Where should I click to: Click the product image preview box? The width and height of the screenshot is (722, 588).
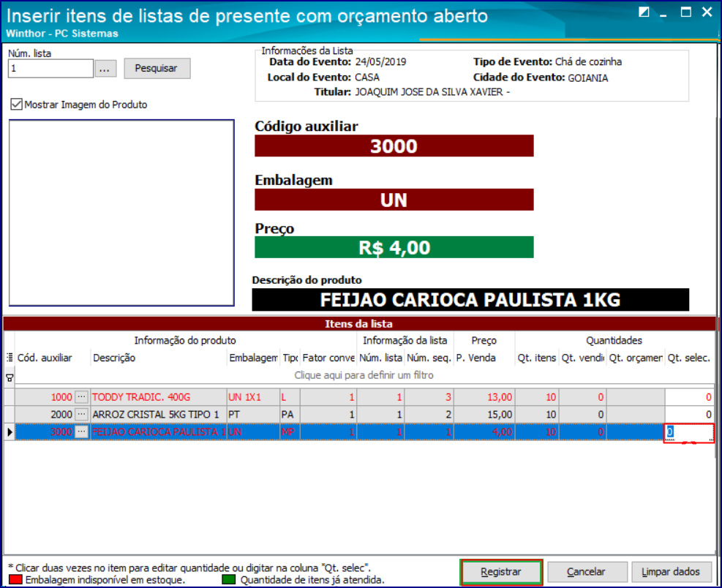(x=121, y=213)
